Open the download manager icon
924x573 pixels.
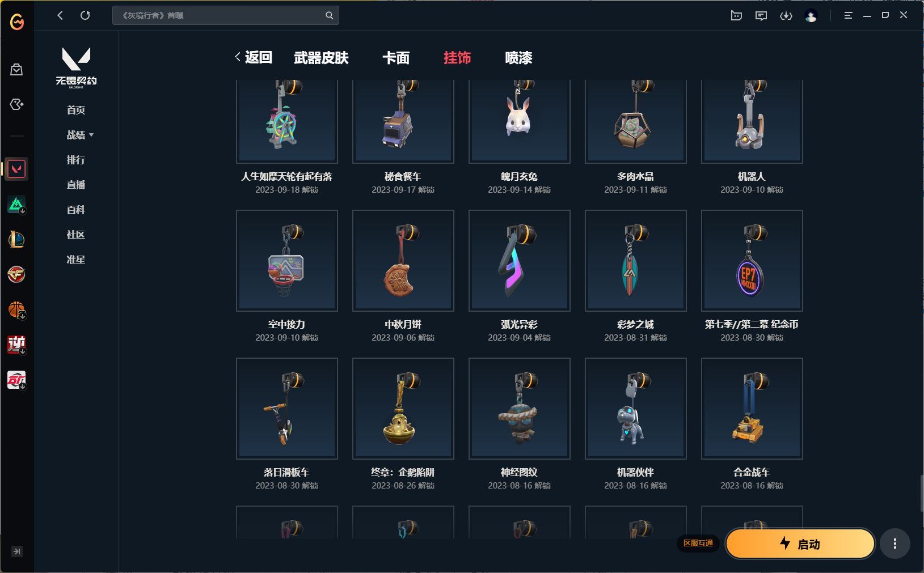pos(786,15)
